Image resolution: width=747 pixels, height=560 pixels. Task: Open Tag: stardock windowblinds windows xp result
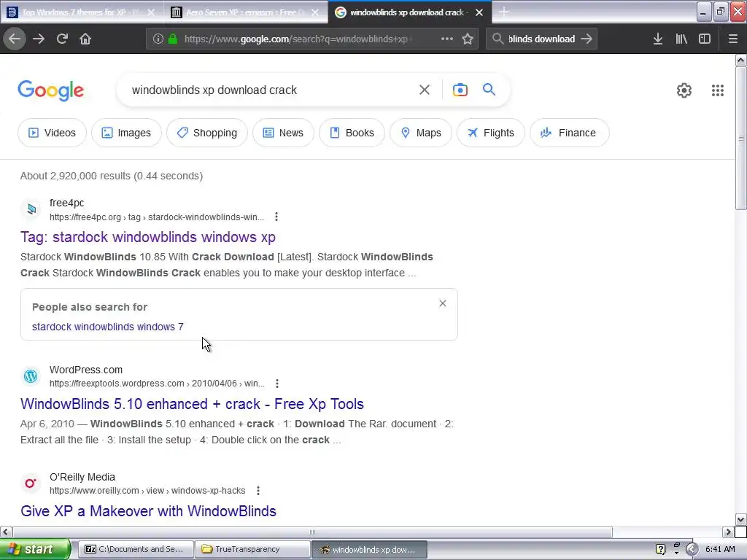tap(147, 237)
